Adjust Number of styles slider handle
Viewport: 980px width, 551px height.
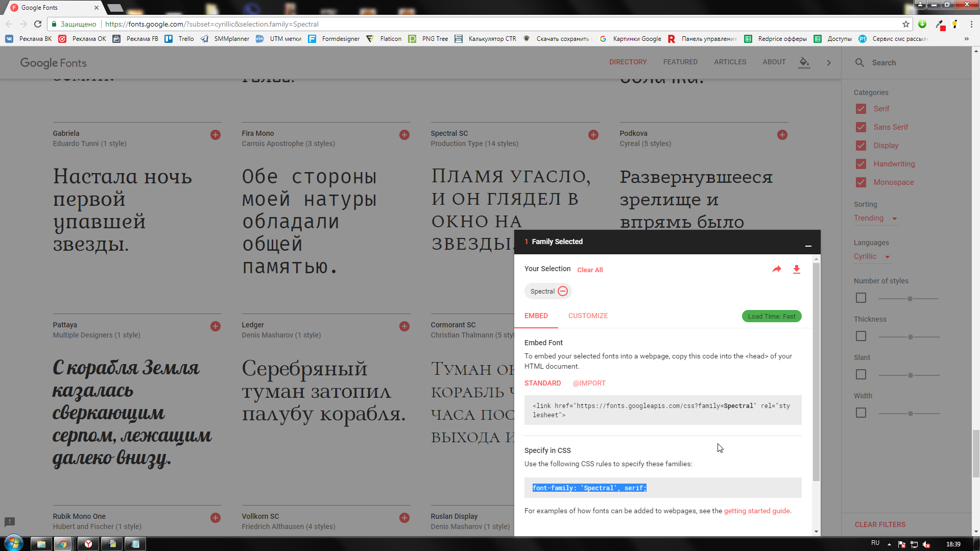(x=910, y=298)
